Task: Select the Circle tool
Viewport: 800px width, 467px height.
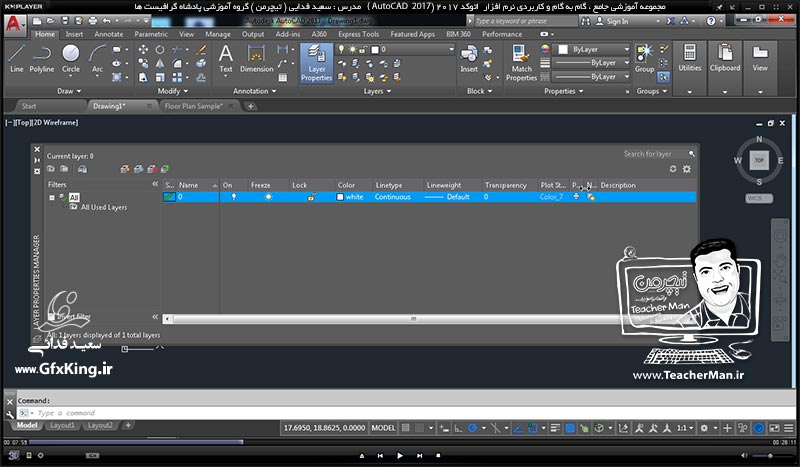Action: click(70, 58)
